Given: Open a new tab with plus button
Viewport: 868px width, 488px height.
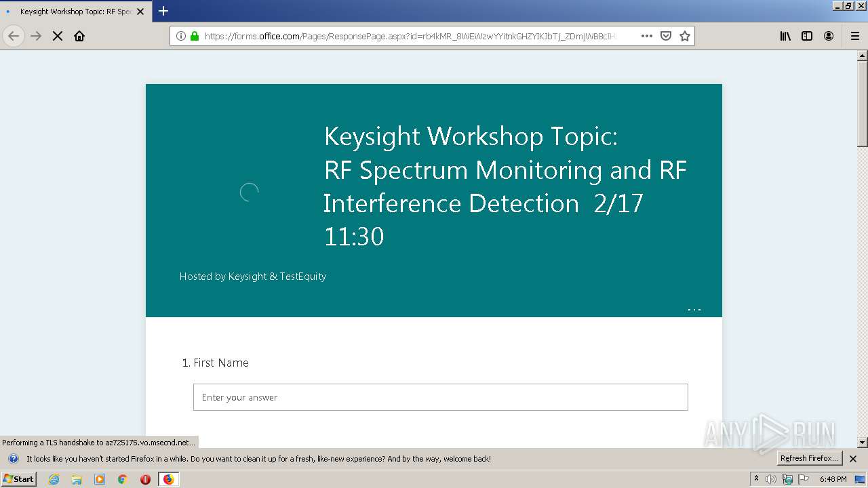Looking at the screenshot, I should pos(163,11).
